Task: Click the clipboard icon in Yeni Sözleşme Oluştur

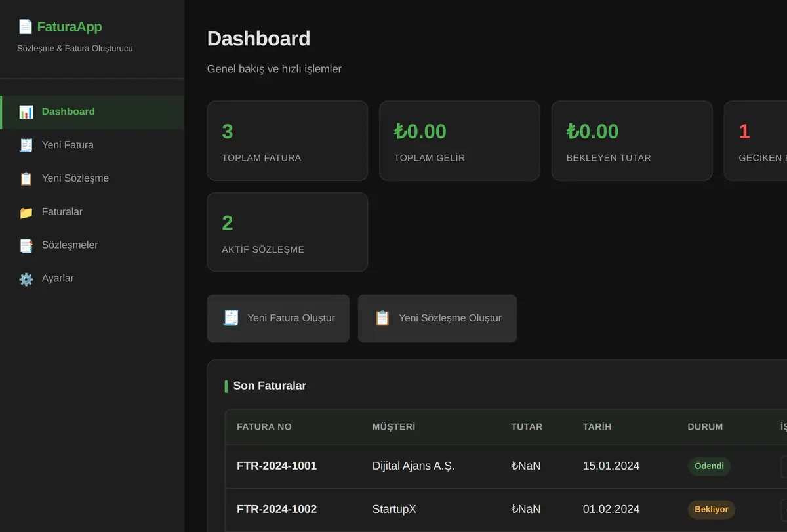Action: (x=382, y=318)
